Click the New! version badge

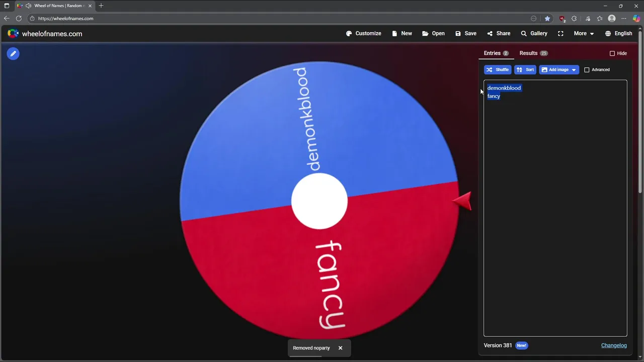(522, 345)
